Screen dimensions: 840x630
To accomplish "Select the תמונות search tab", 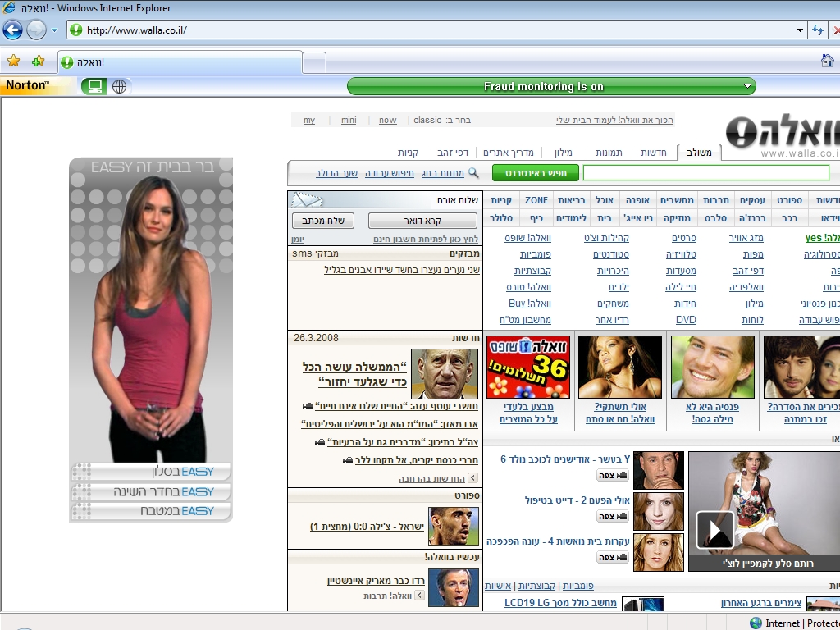I will 609,152.
